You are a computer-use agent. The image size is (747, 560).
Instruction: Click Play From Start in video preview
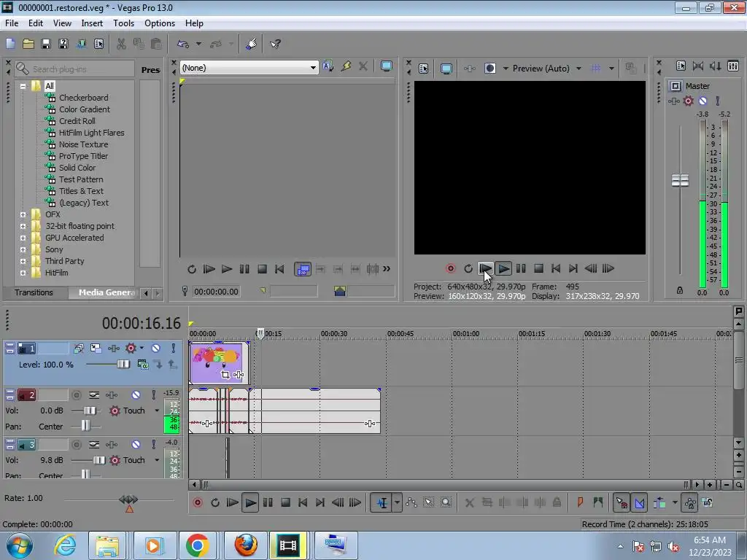[x=485, y=268]
